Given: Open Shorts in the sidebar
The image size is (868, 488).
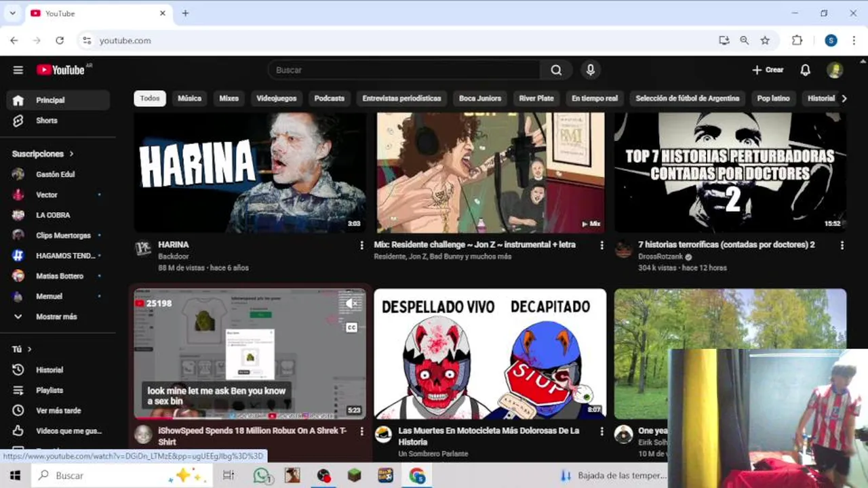Looking at the screenshot, I should pyautogui.click(x=58, y=121).
